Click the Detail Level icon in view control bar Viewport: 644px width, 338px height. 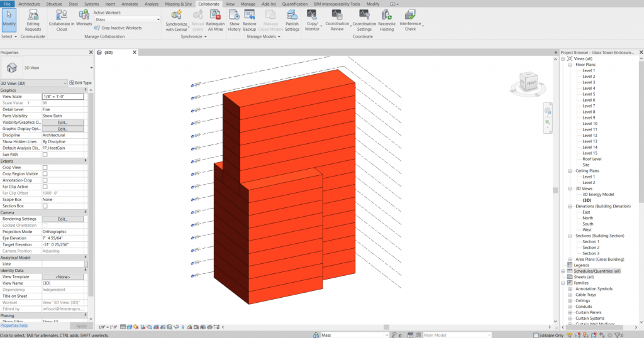[123, 327]
